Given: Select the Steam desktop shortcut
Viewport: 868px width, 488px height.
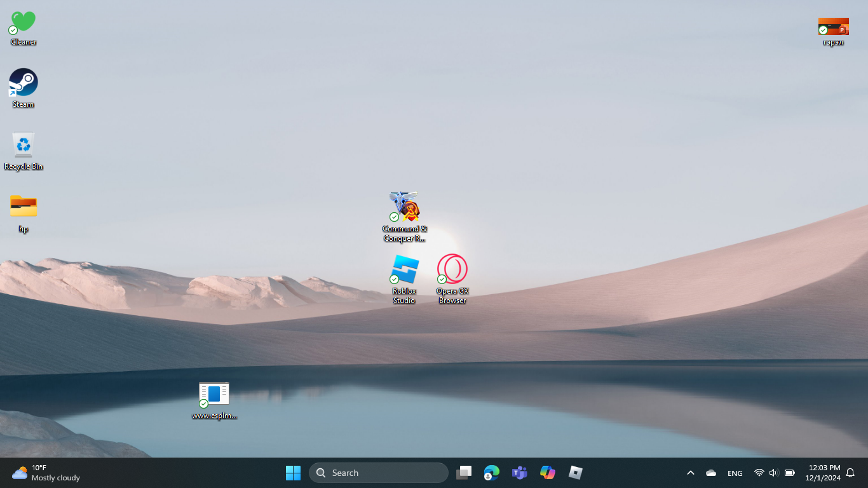Looking at the screenshot, I should (x=24, y=83).
